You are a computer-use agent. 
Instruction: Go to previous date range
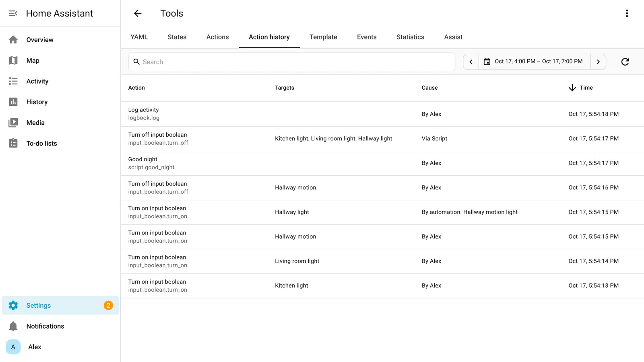pyautogui.click(x=471, y=62)
